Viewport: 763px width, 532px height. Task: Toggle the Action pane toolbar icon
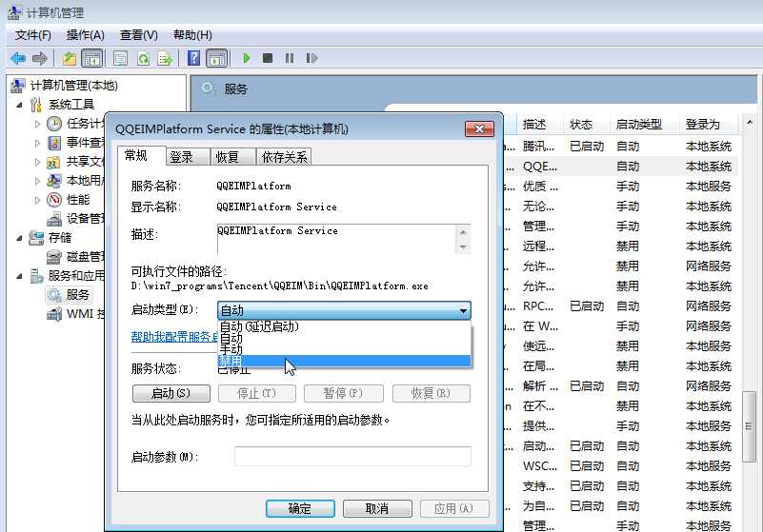click(x=216, y=59)
